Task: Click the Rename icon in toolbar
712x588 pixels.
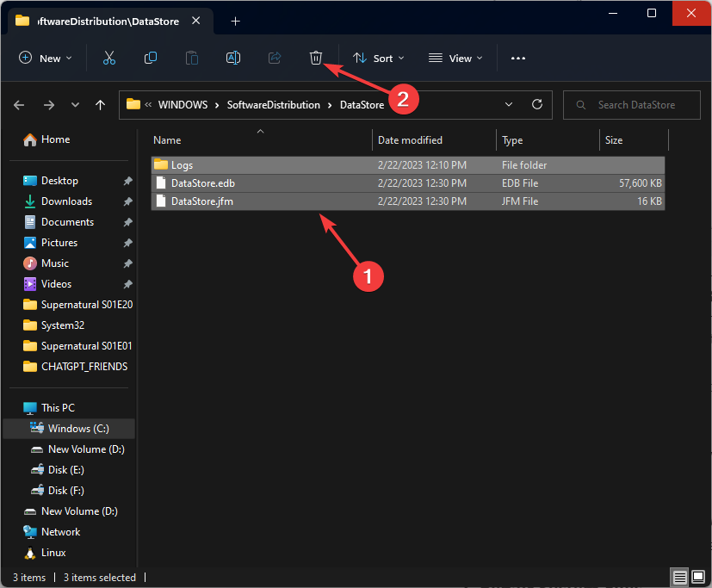Action: tap(232, 58)
